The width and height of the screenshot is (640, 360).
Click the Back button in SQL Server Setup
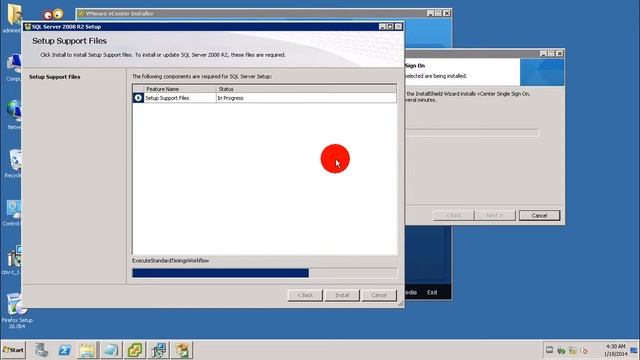[305, 295]
